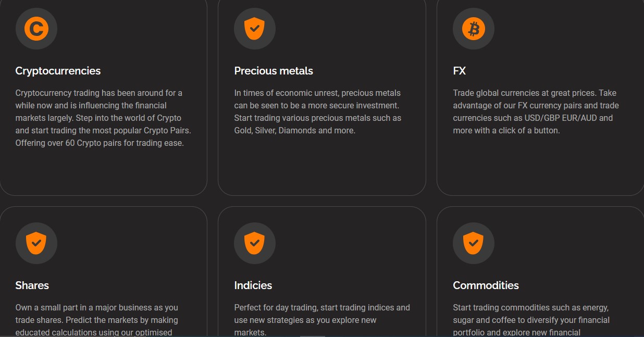
Task: Open the FX card title
Action: 459,71
